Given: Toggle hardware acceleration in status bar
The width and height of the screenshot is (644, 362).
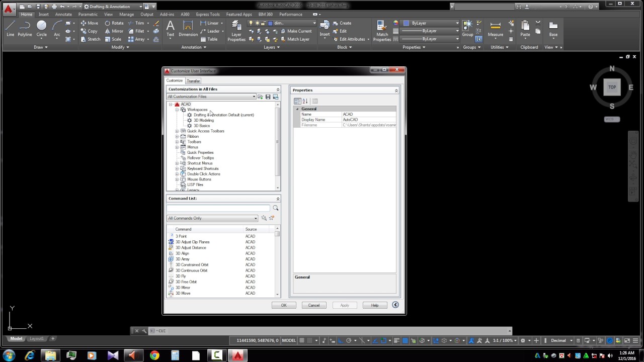Looking at the screenshot, I should click(x=609, y=340).
